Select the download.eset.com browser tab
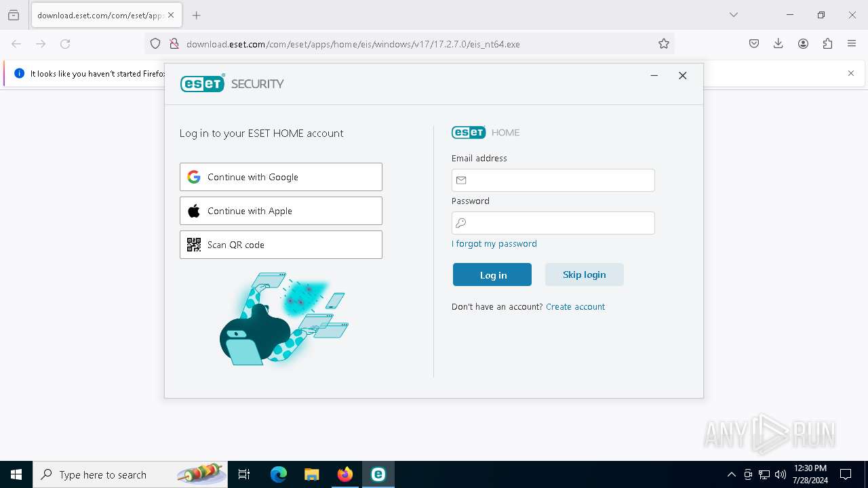Screen dimensions: 868x488 [106, 15]
